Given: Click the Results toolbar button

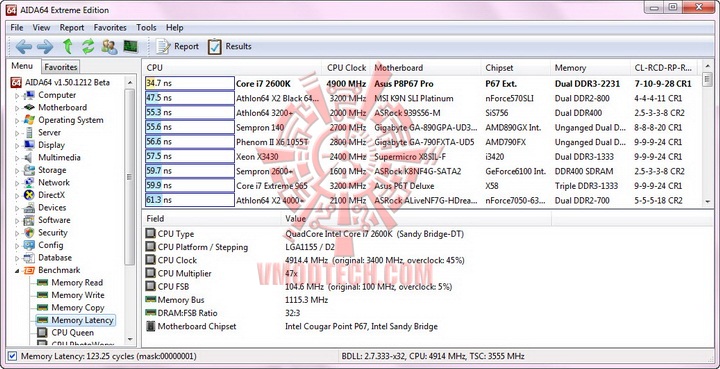Looking at the screenshot, I should click(x=229, y=46).
